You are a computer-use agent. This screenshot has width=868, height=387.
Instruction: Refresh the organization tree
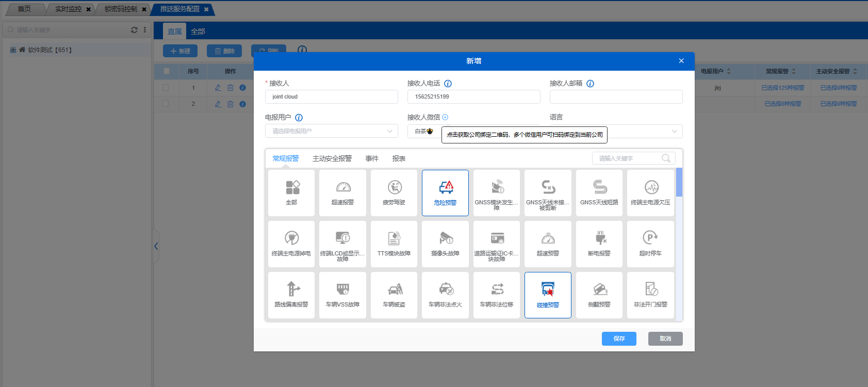coord(134,30)
